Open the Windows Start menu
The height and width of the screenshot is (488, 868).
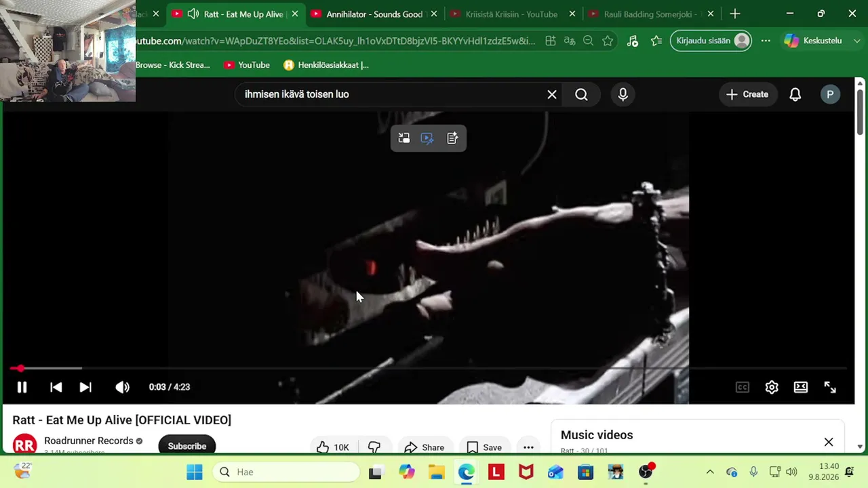(x=195, y=472)
